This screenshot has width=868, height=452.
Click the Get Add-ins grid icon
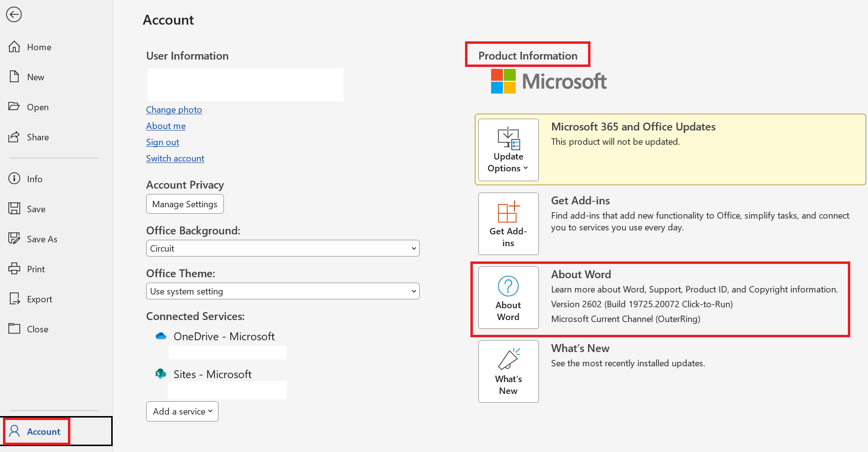pyautogui.click(x=508, y=212)
